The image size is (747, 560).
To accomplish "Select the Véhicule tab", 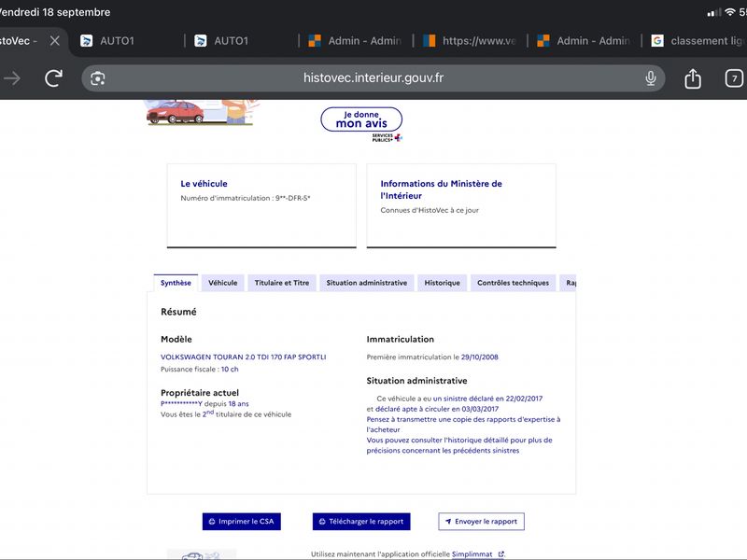I will 222,283.
